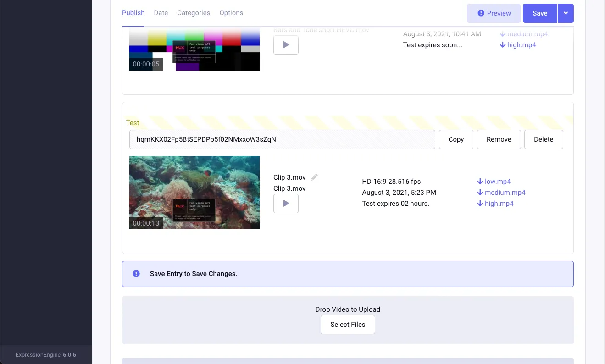Download medium.mp4 for Clip 3.mov
The height and width of the screenshot is (364, 605).
[501, 193]
